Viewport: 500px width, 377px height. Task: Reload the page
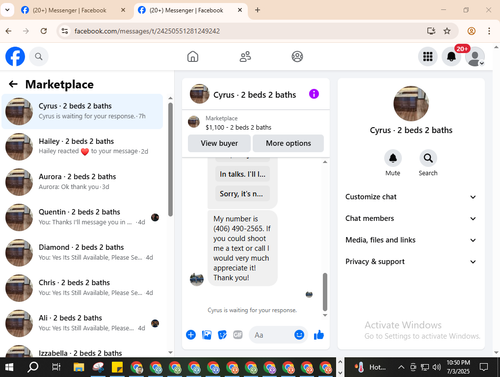pyautogui.click(x=44, y=31)
